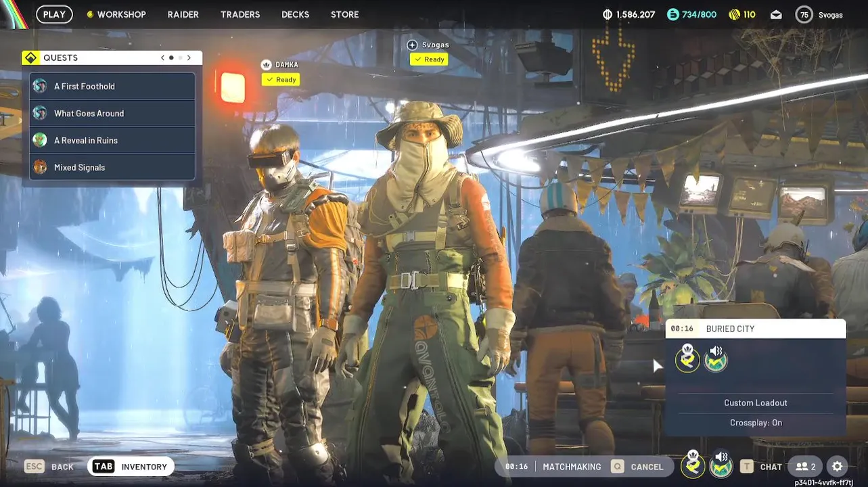The width and height of the screenshot is (868, 487).
Task: Open the Svogas profile name in the header
Action: click(831, 15)
